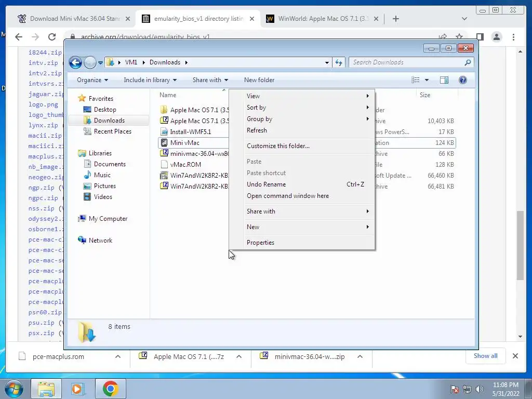Open the Organize menu
Image resolution: width=532 pixels, height=399 pixels.
pos(92,80)
